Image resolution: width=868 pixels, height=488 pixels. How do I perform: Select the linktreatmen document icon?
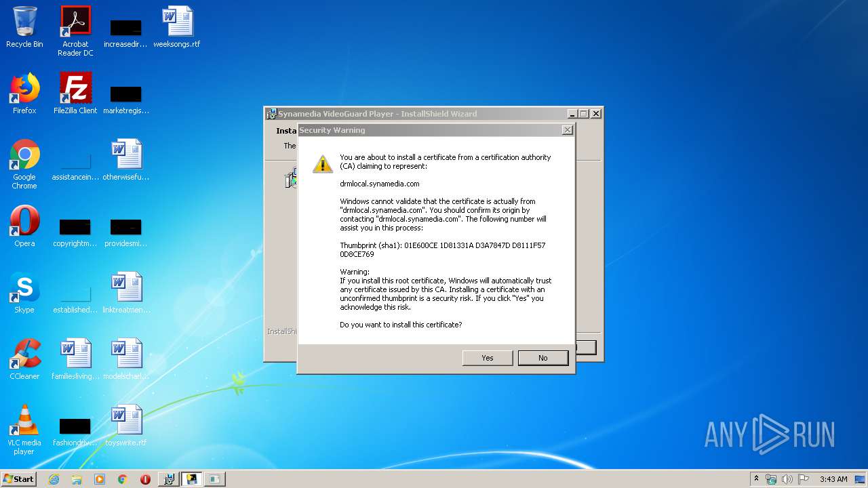(x=126, y=293)
